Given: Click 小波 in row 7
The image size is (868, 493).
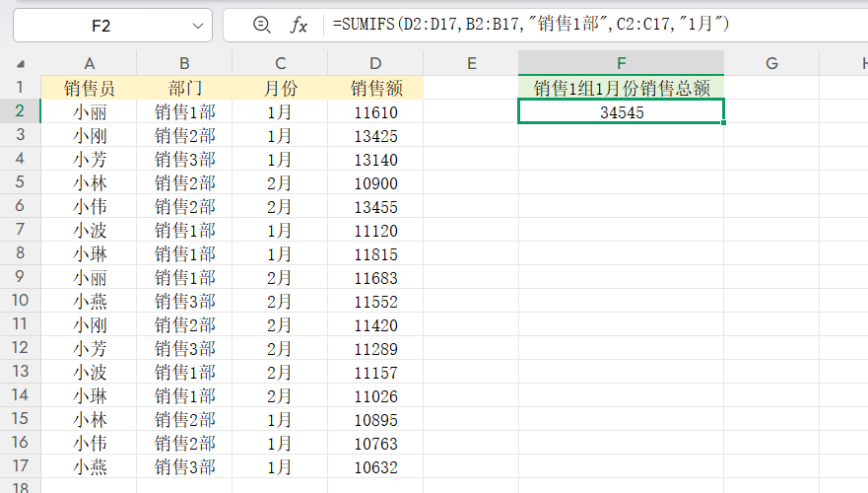Looking at the screenshot, I should pos(89,231).
